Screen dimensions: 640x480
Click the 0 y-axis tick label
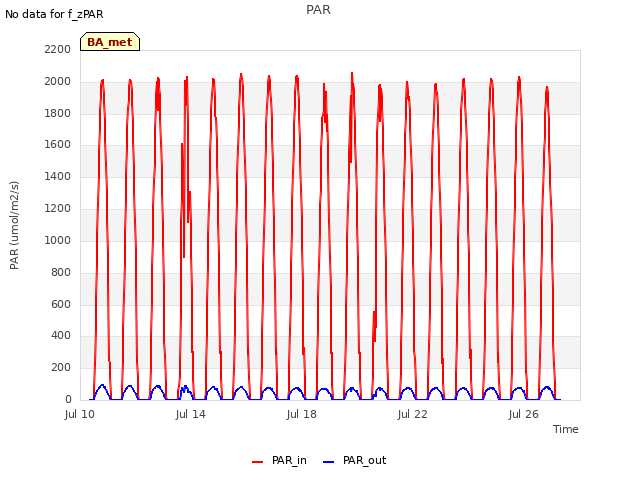[x=68, y=399]
